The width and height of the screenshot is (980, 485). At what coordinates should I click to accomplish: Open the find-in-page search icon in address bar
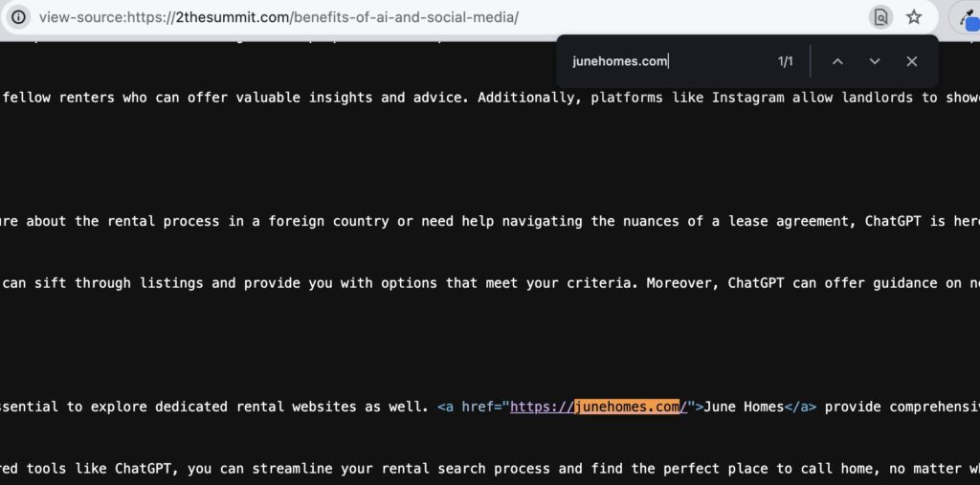880,17
